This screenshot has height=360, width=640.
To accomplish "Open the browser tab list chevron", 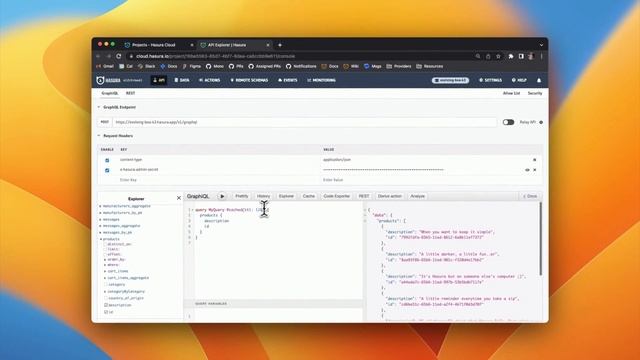I will click(x=541, y=45).
